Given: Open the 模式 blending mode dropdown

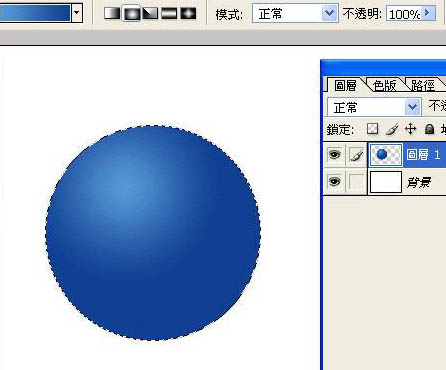Looking at the screenshot, I should click(x=295, y=13).
